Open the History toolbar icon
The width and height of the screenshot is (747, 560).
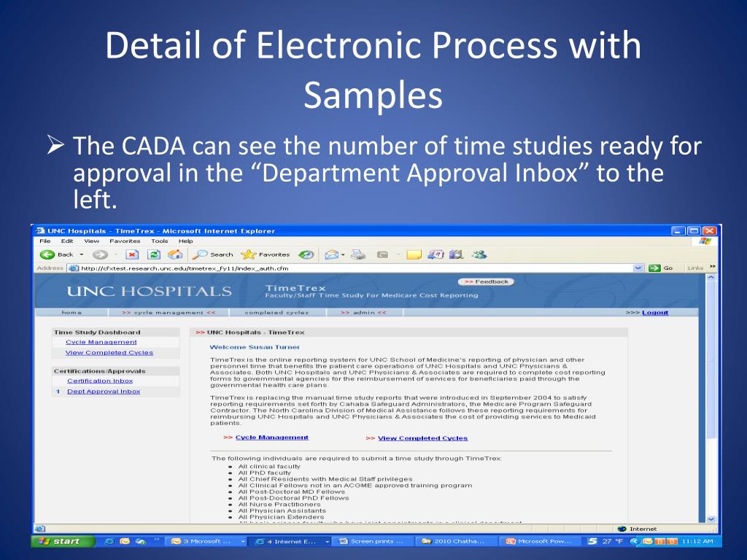pos(306,254)
